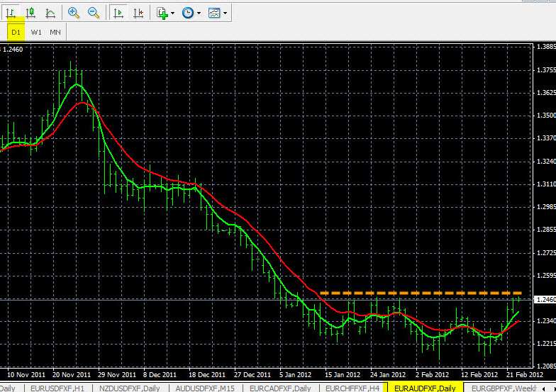
Task: Expand the Periodicity dropdown arrow
Action: [x=199, y=13]
